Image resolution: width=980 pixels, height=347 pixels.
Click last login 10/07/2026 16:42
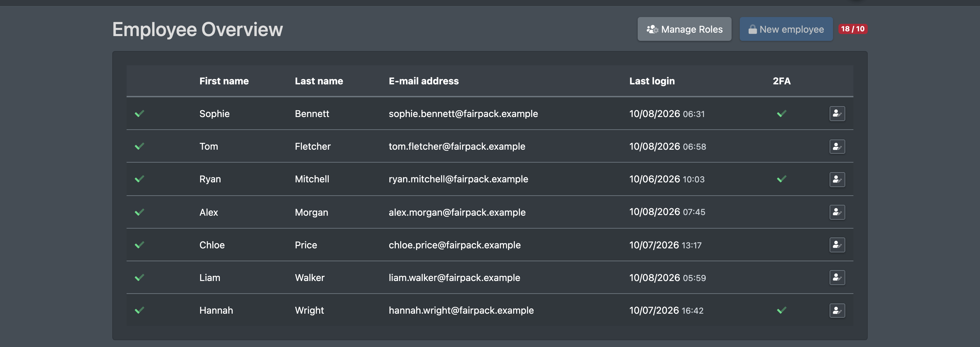(666, 311)
